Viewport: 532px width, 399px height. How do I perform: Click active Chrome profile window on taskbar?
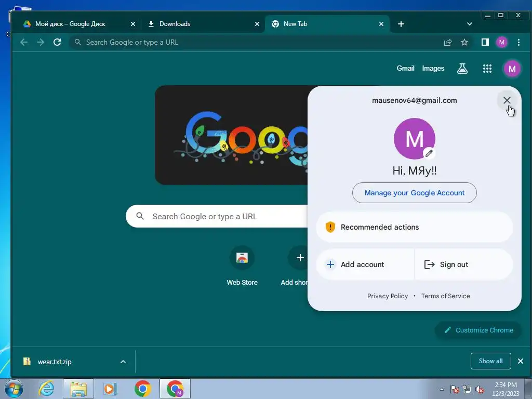(175, 389)
